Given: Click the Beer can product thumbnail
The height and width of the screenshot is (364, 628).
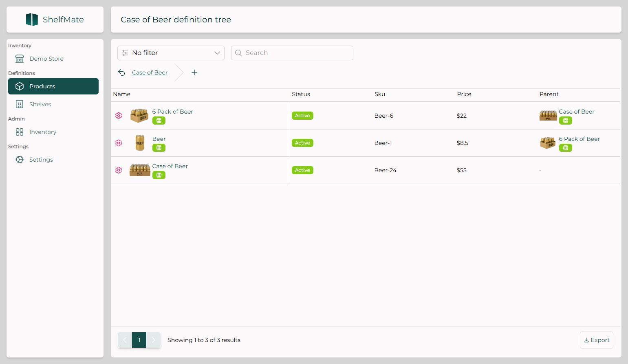Looking at the screenshot, I should [x=140, y=143].
